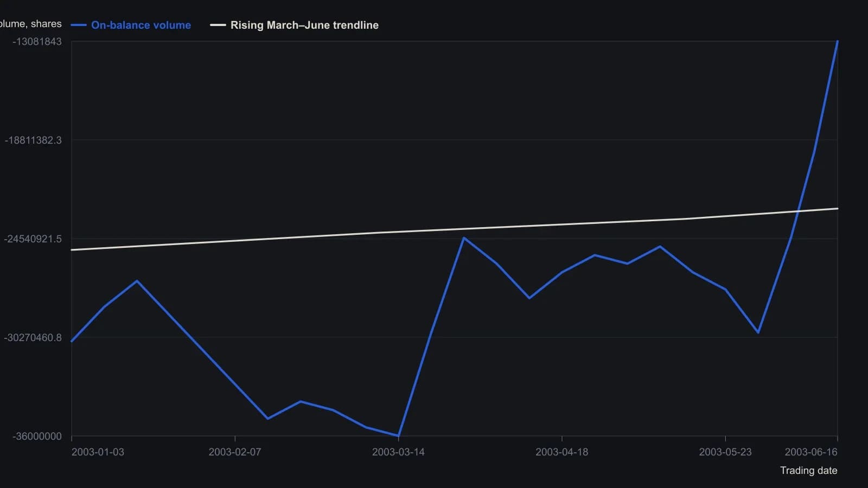Click the -36000000 y-axis value
Viewport: 868px width, 488px height.
37,436
